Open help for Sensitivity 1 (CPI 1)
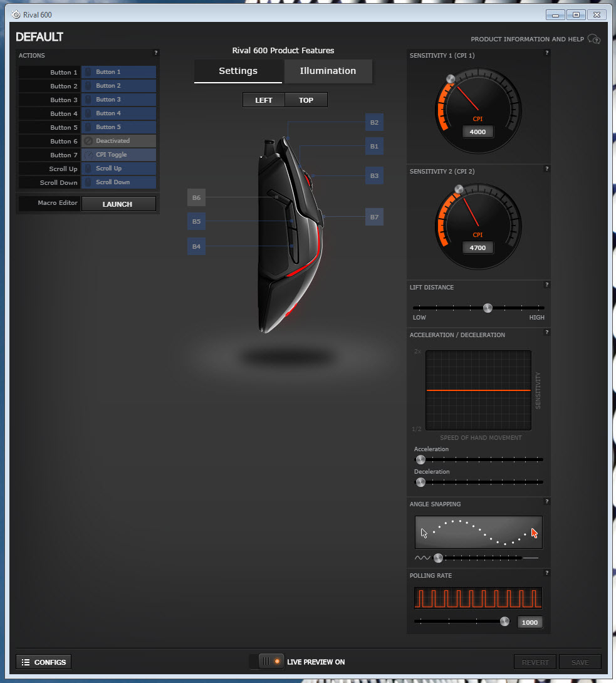 pyautogui.click(x=546, y=53)
